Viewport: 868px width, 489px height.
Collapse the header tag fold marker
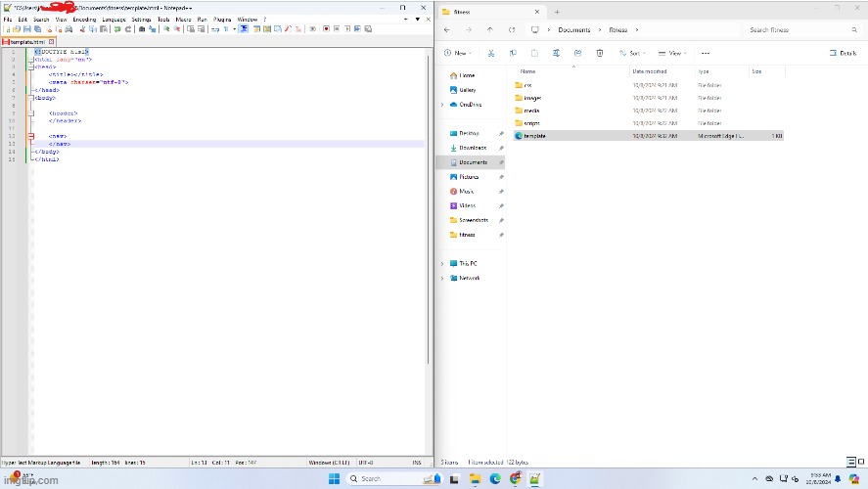[x=31, y=113]
